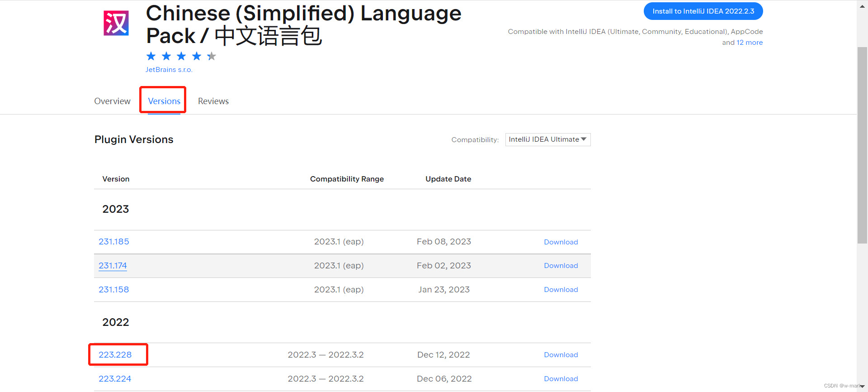Screen dimensions: 868x392
Task: Click the 'Feb 02, 2023' update date
Action: click(444, 266)
